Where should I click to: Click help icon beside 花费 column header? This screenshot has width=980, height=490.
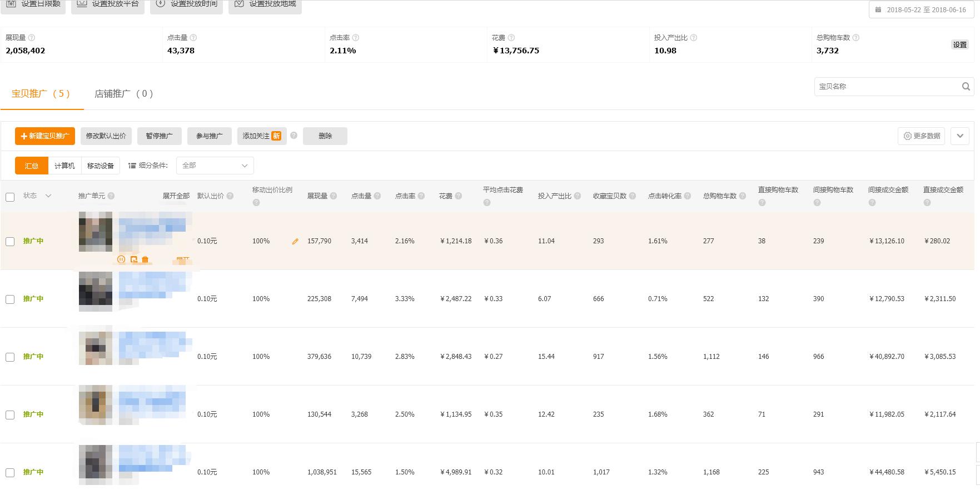[458, 196]
